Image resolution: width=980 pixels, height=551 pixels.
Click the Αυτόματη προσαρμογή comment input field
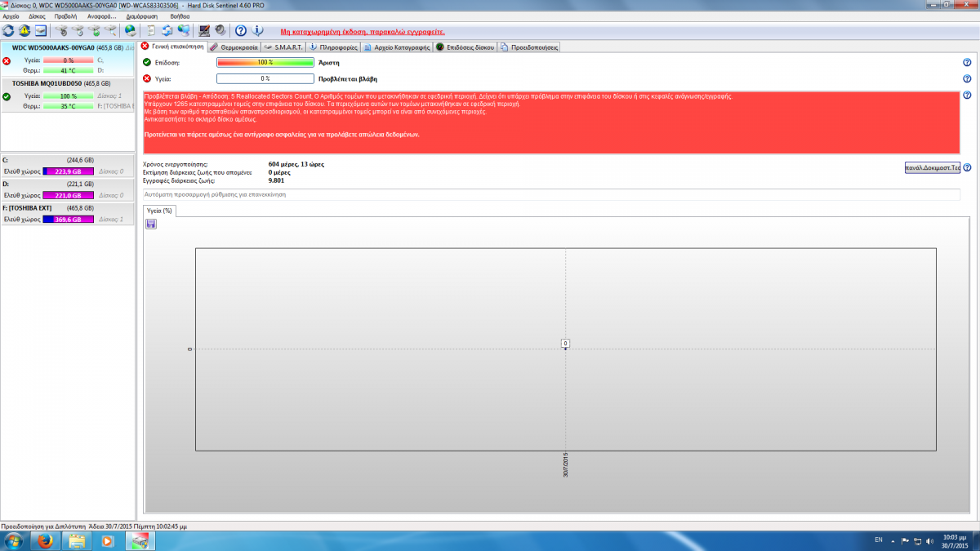[551, 195]
